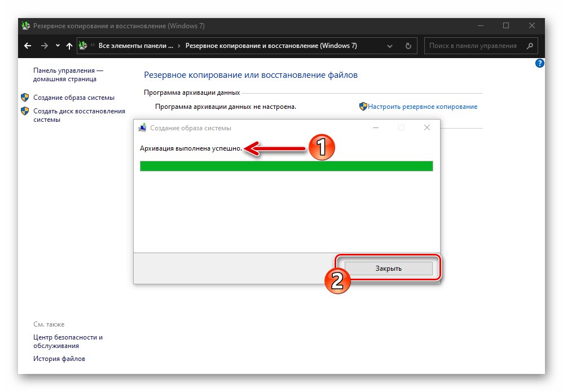Go back with the left arrow button
Image resolution: width=563 pixels, height=392 pixels.
point(28,46)
